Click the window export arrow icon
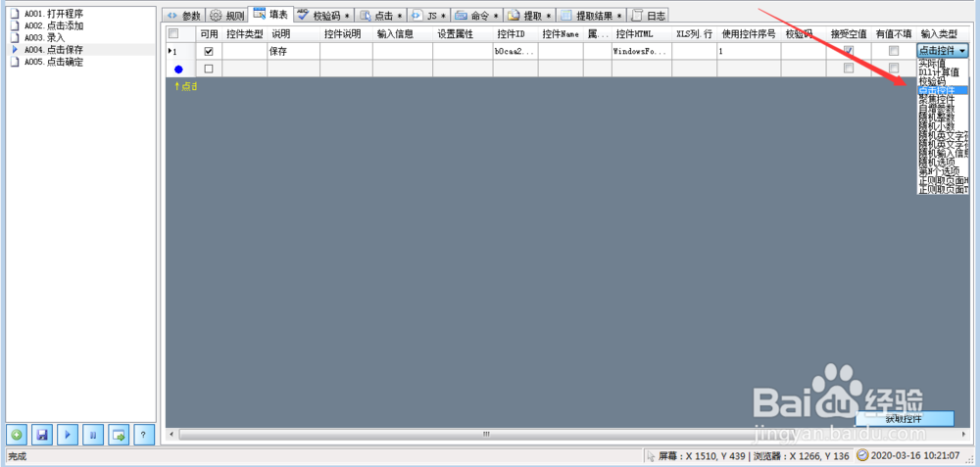Viewport: 980px width, 467px height. [119, 435]
